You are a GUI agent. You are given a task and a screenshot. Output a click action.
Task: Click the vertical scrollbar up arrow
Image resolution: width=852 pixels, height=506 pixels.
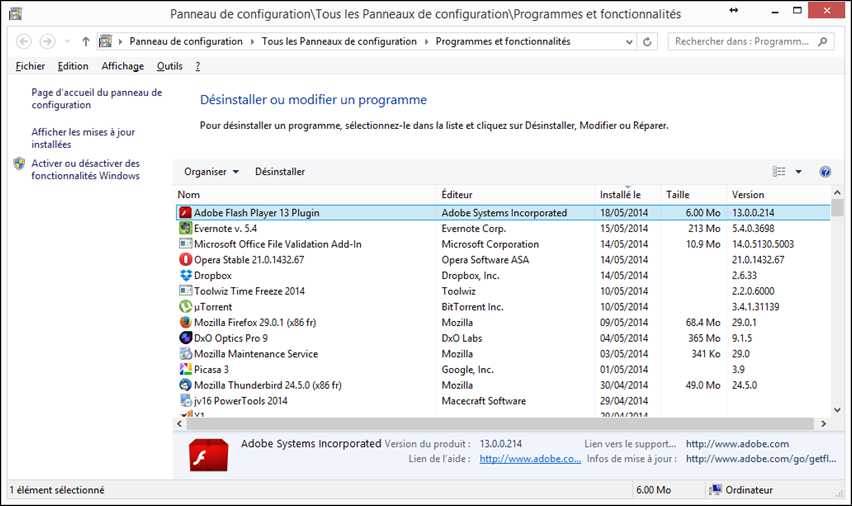coord(837,192)
